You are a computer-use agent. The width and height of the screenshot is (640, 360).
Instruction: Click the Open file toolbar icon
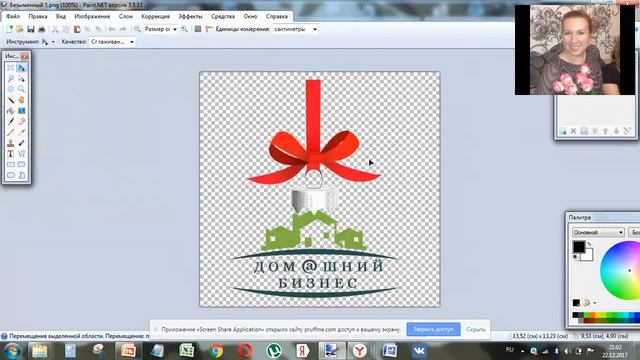coord(20,29)
